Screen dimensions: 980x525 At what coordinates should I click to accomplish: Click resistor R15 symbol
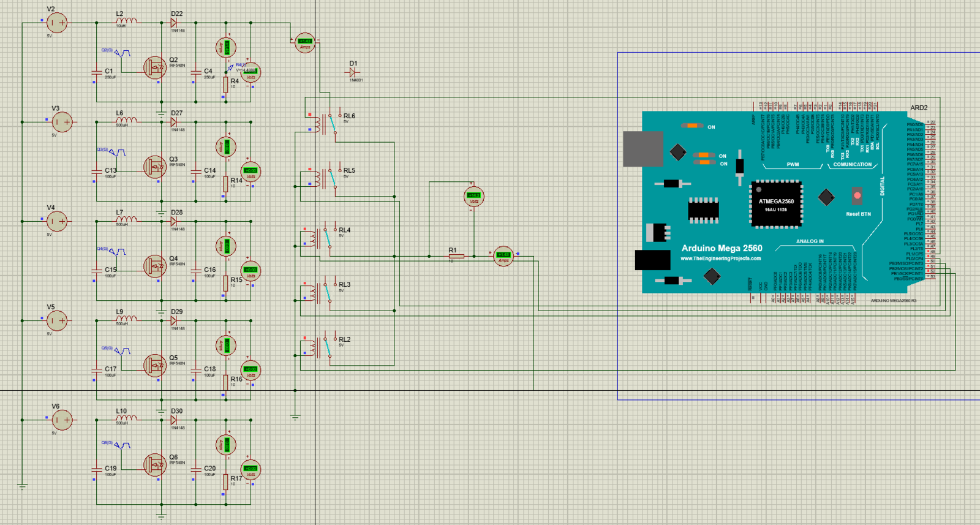pyautogui.click(x=225, y=283)
